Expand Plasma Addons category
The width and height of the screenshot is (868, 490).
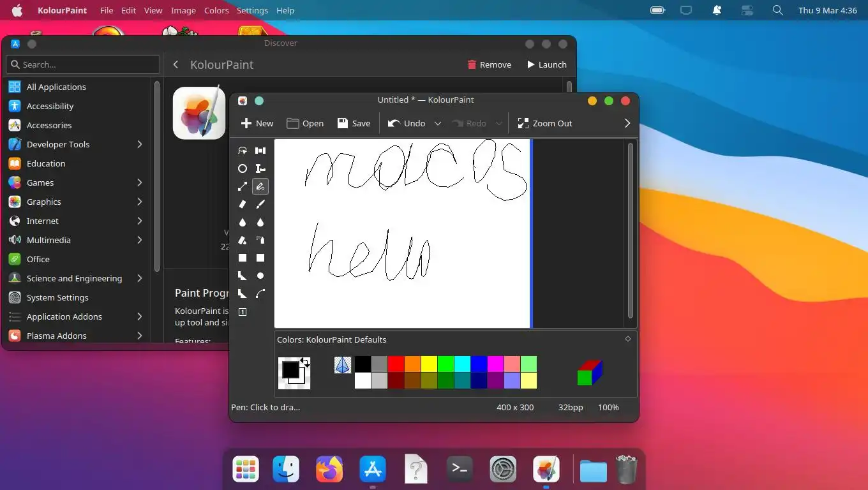139,336
